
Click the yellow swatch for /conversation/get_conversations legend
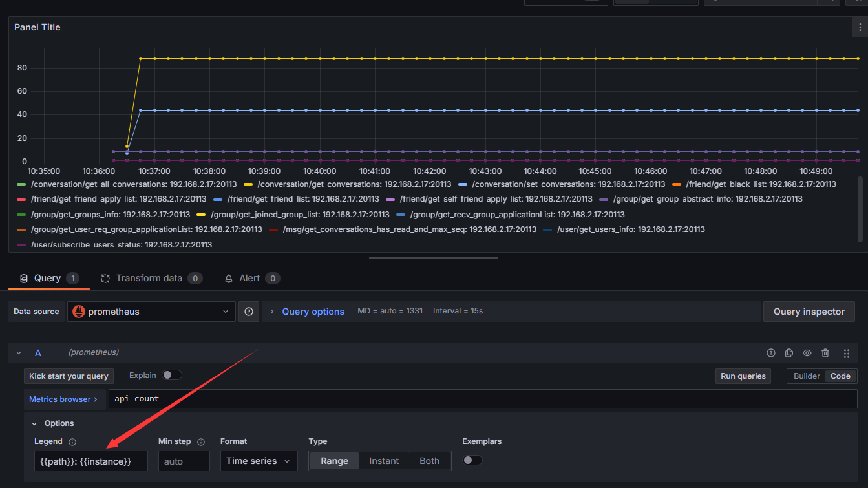point(248,184)
